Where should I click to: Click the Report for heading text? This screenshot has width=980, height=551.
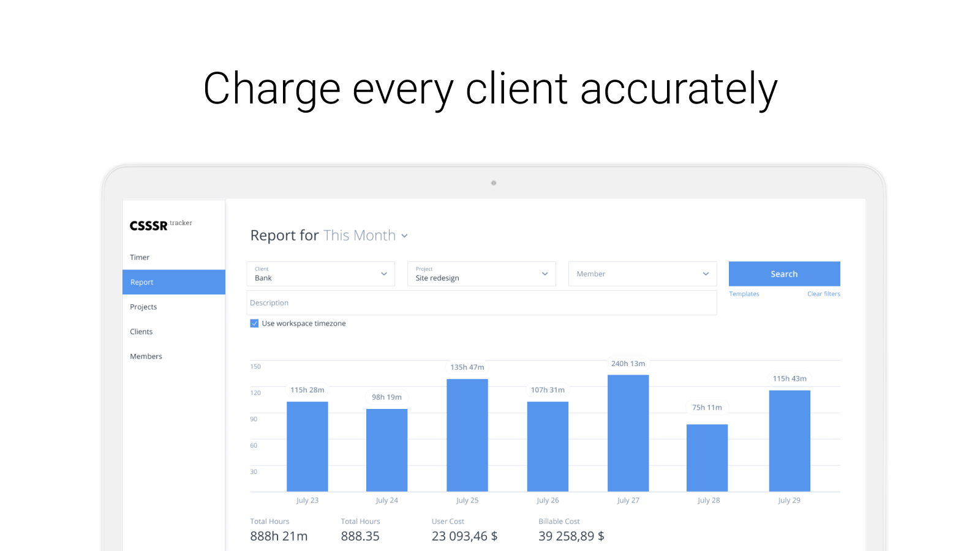(285, 236)
